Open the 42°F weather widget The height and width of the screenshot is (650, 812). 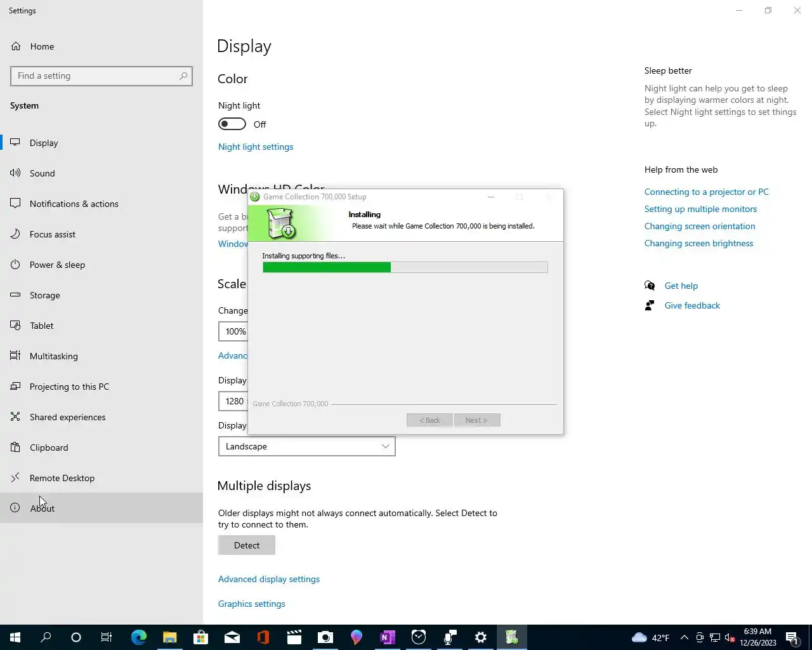click(651, 637)
